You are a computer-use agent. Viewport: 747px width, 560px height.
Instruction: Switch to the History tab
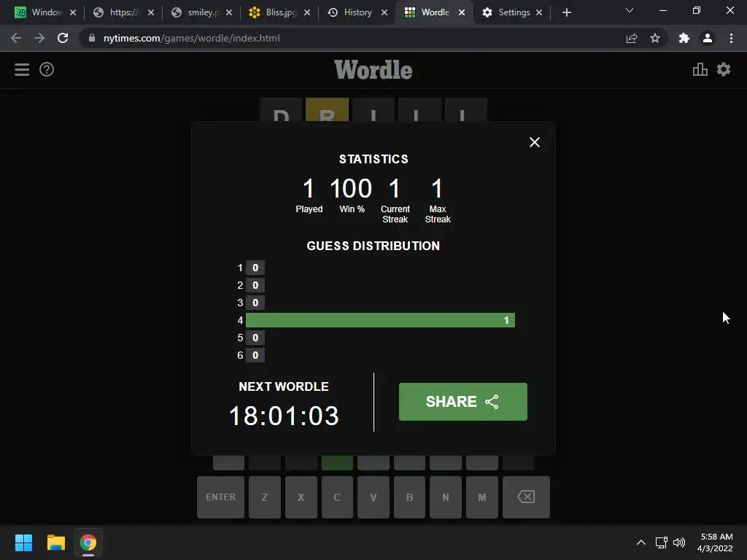coord(357,12)
